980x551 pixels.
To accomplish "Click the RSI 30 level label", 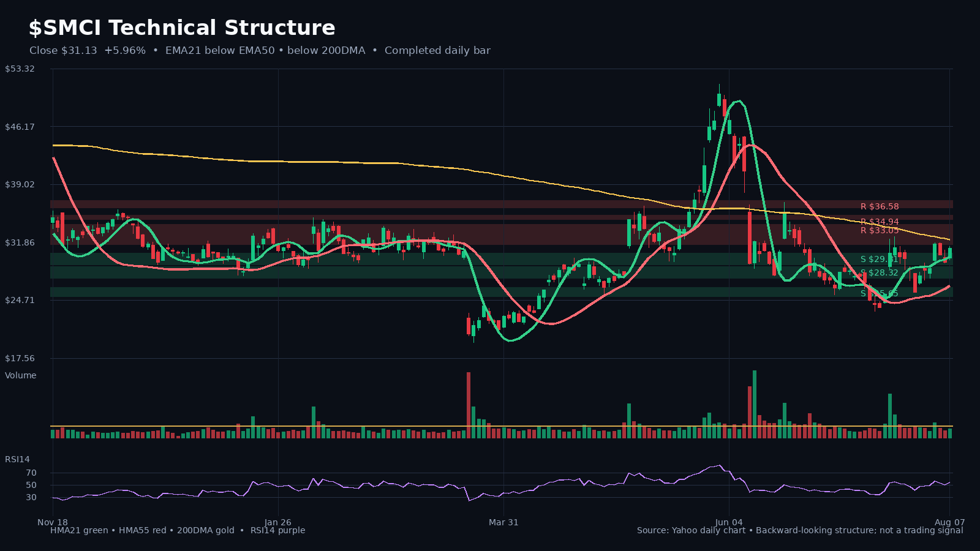I will point(31,497).
